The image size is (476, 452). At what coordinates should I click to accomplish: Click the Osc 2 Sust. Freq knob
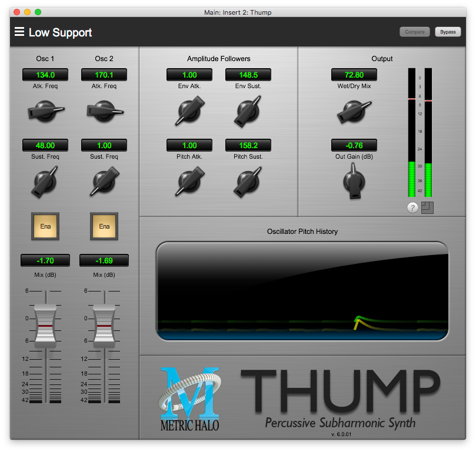104,181
